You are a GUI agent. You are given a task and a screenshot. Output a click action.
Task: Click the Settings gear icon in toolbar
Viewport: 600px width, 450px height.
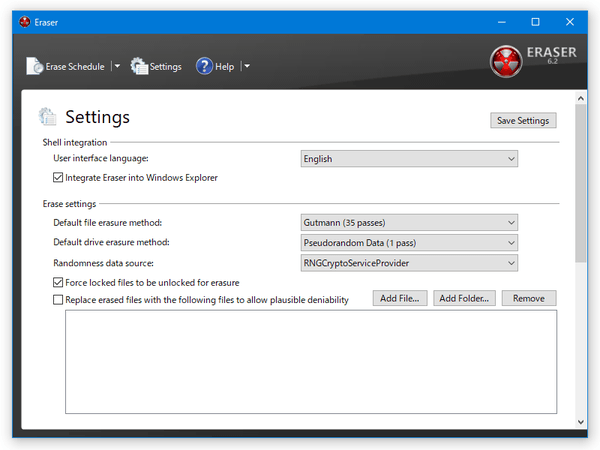click(139, 67)
